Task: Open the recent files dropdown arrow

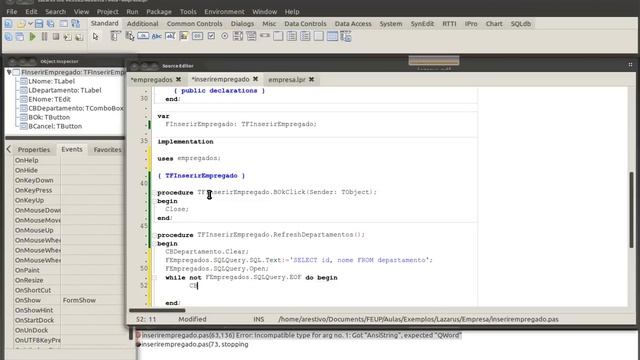Action: point(30,24)
